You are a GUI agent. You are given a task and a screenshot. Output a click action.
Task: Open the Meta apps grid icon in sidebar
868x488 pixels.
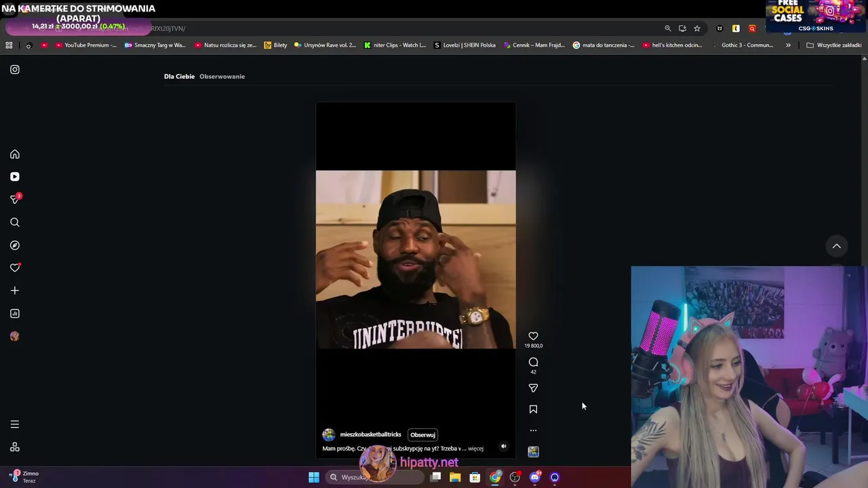point(15,447)
